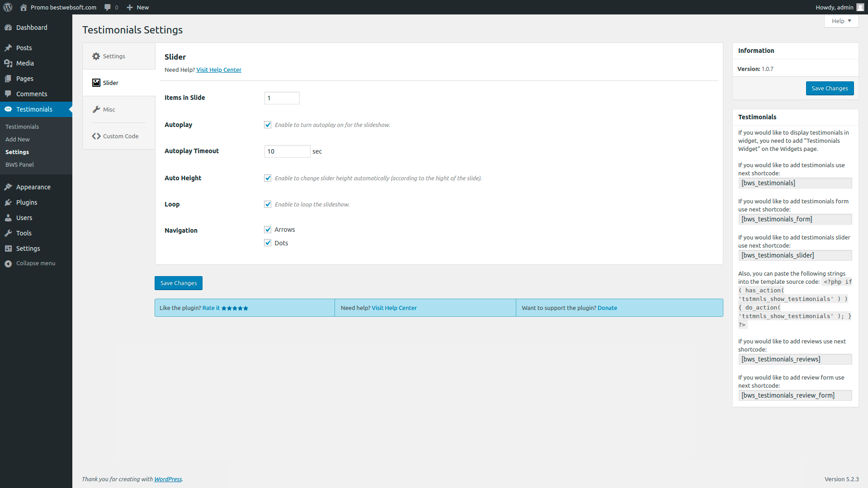Toggle the Loop checkbox
The width and height of the screenshot is (868, 488).
click(x=268, y=204)
